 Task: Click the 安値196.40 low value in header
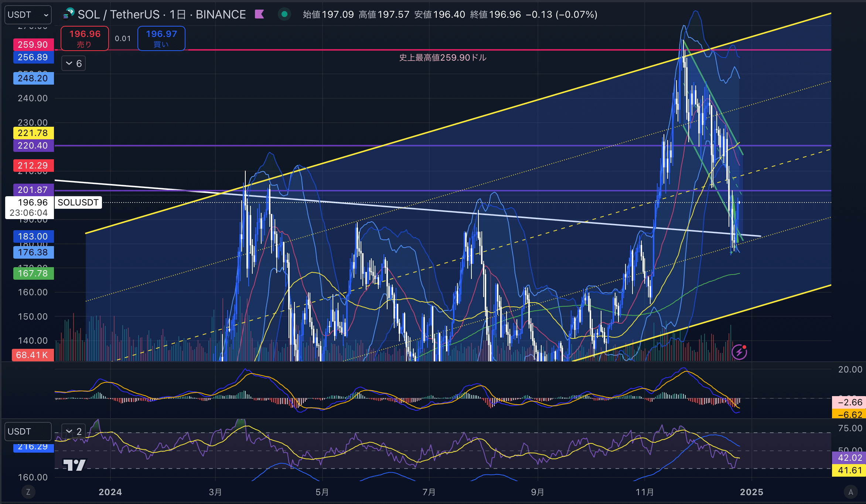point(440,14)
